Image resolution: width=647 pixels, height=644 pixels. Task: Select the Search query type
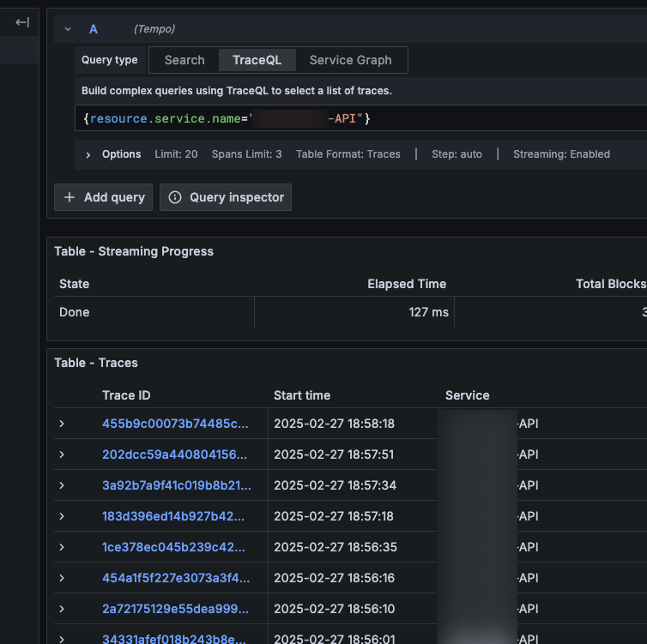pos(184,60)
